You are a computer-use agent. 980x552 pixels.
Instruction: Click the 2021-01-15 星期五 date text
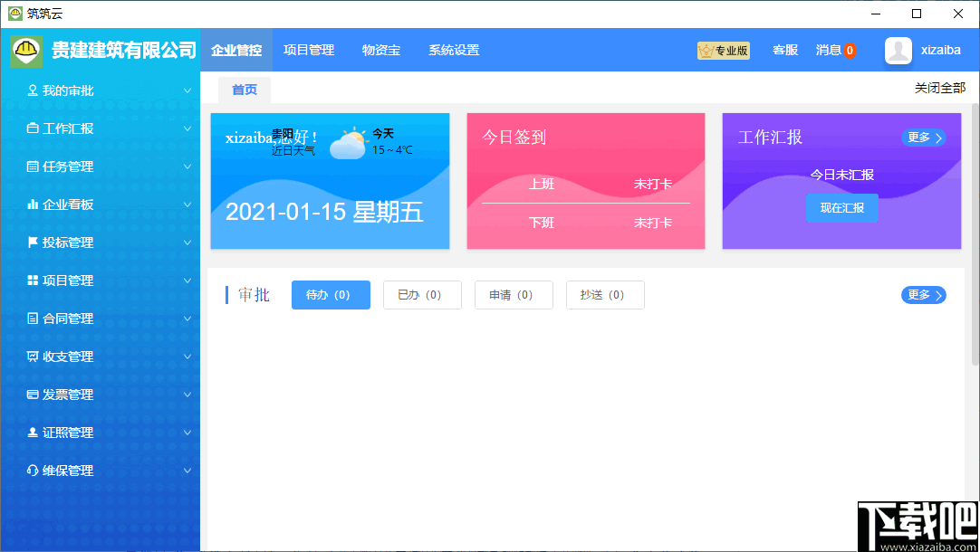(324, 213)
